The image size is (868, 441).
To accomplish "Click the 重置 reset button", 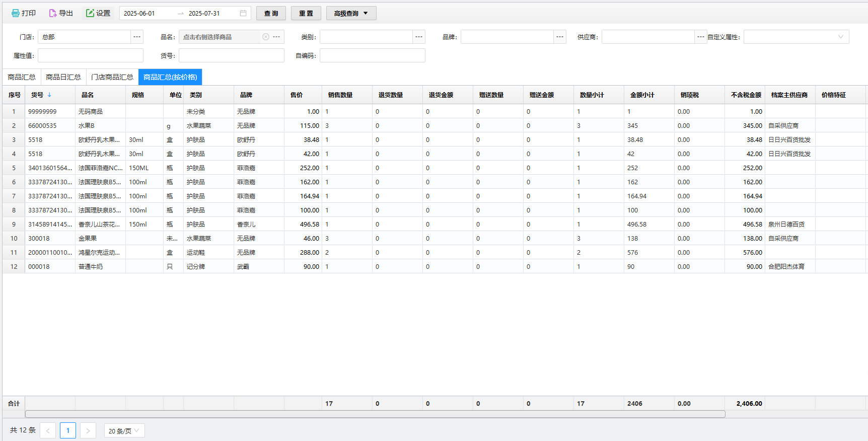I will pos(306,13).
